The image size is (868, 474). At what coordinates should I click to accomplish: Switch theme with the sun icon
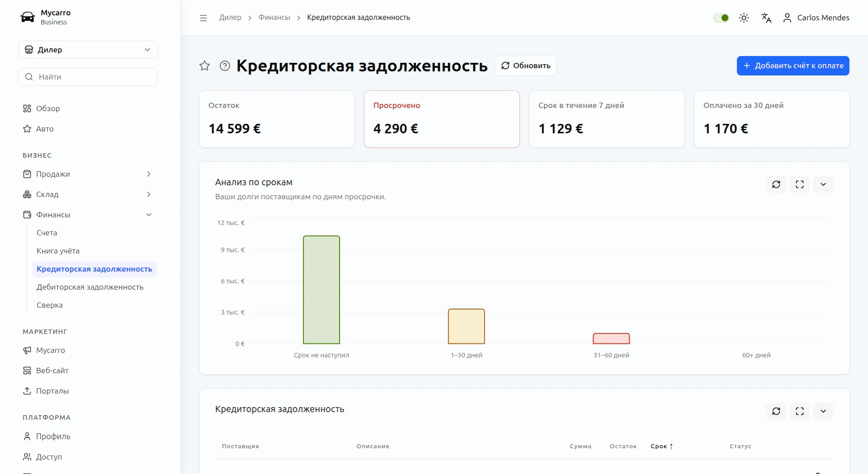click(744, 18)
